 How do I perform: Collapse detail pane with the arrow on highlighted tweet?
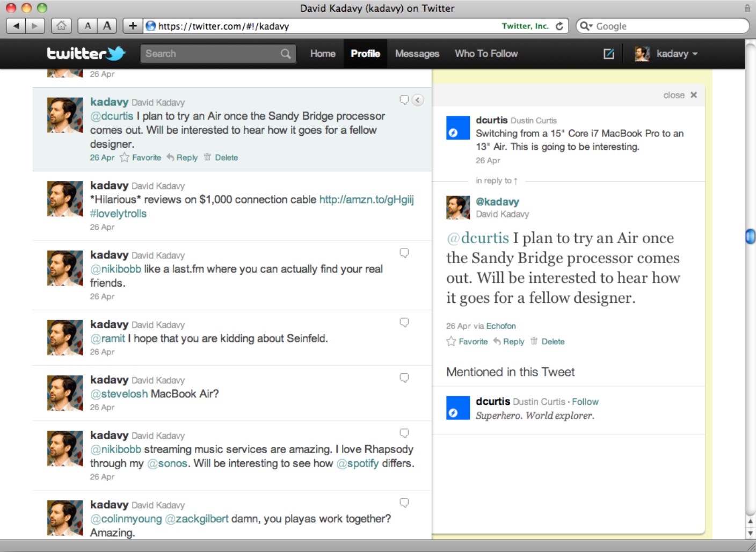tap(418, 100)
